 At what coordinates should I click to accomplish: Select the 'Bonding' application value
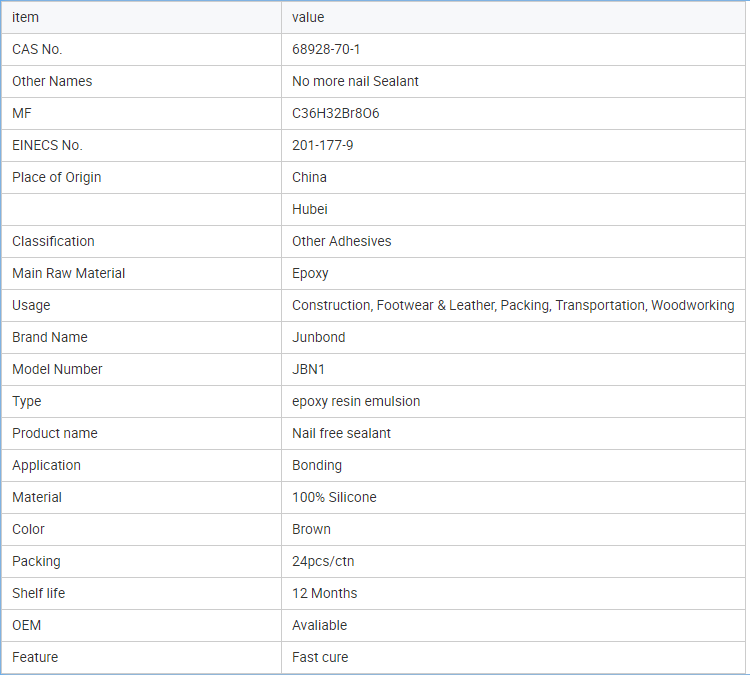pos(316,465)
